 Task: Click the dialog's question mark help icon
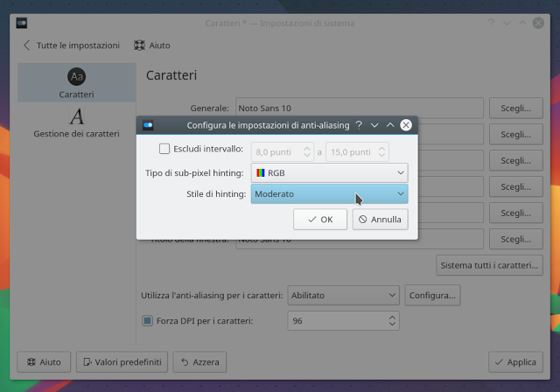[359, 125]
